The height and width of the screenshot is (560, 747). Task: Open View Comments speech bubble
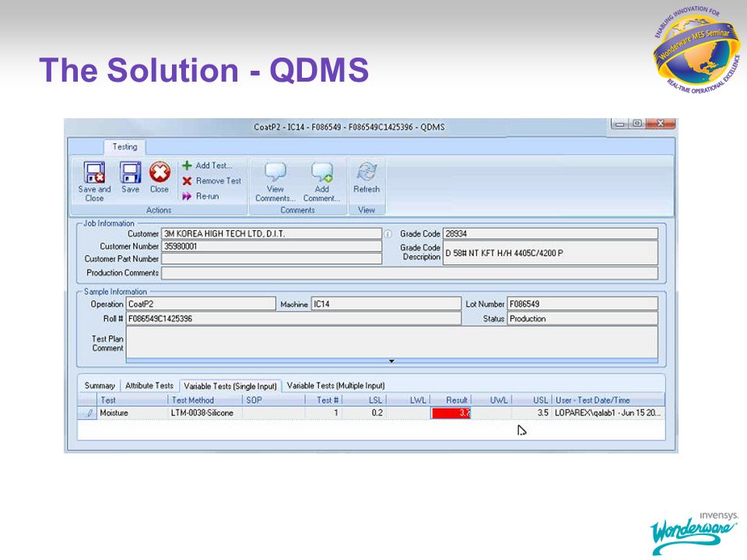pos(275,172)
